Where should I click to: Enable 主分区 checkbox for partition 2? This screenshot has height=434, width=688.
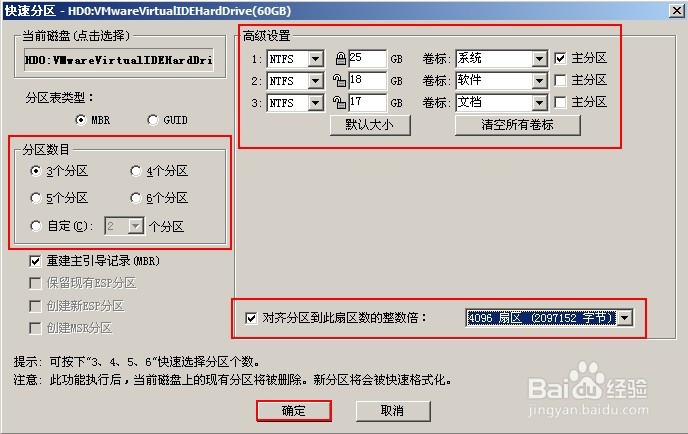560,80
